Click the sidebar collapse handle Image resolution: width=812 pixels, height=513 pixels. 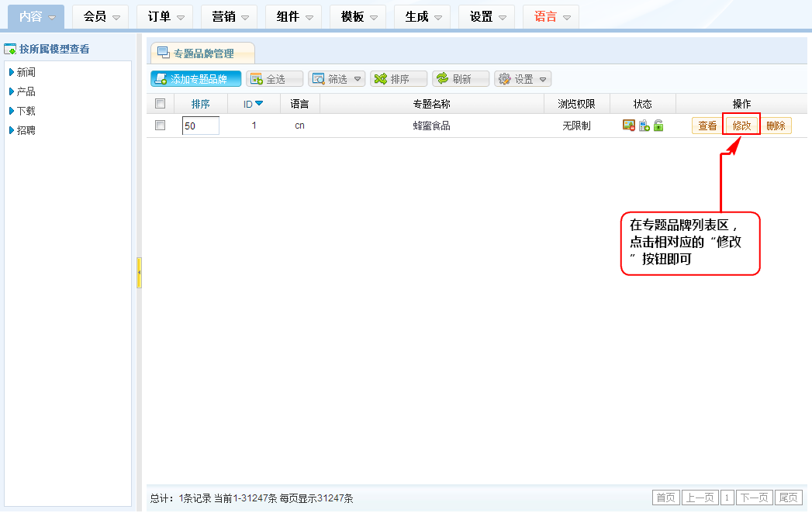point(139,273)
